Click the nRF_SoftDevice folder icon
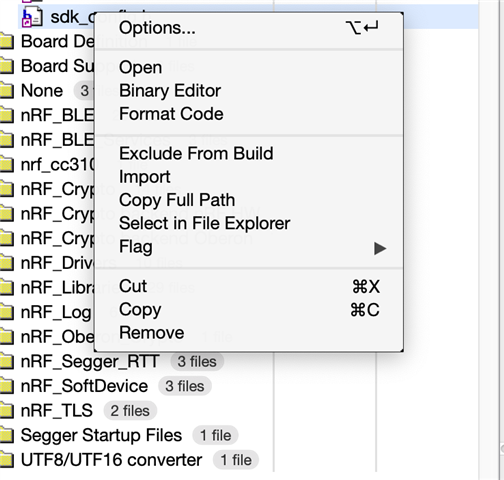 (7, 387)
